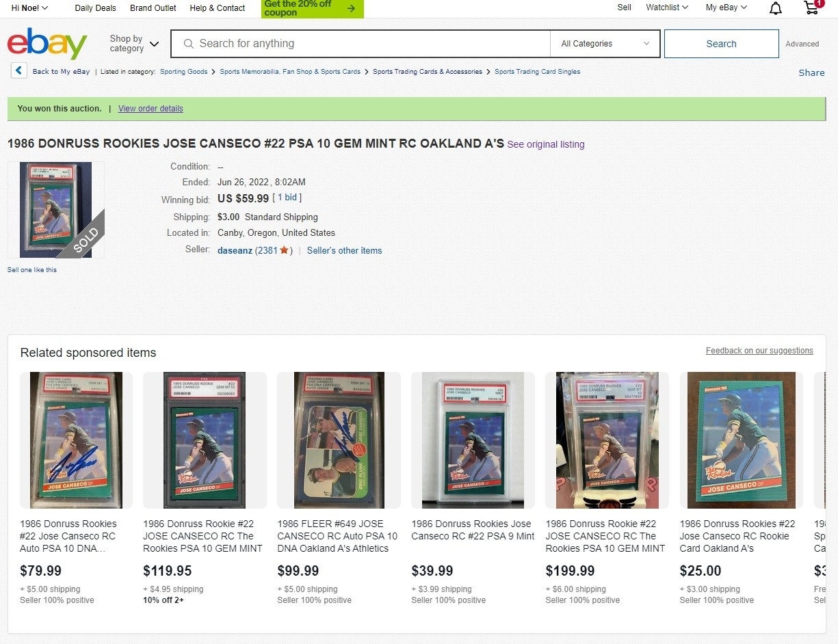This screenshot has height=644, width=838.
Task: Open the Daily Deals menu item
Action: click(95, 8)
